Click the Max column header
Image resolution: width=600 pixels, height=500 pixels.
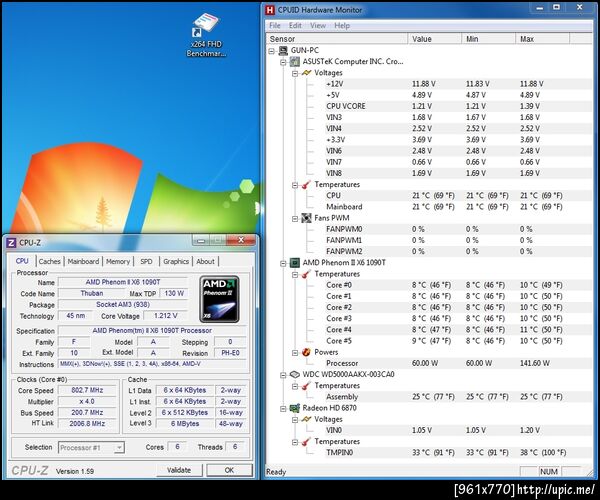point(542,39)
